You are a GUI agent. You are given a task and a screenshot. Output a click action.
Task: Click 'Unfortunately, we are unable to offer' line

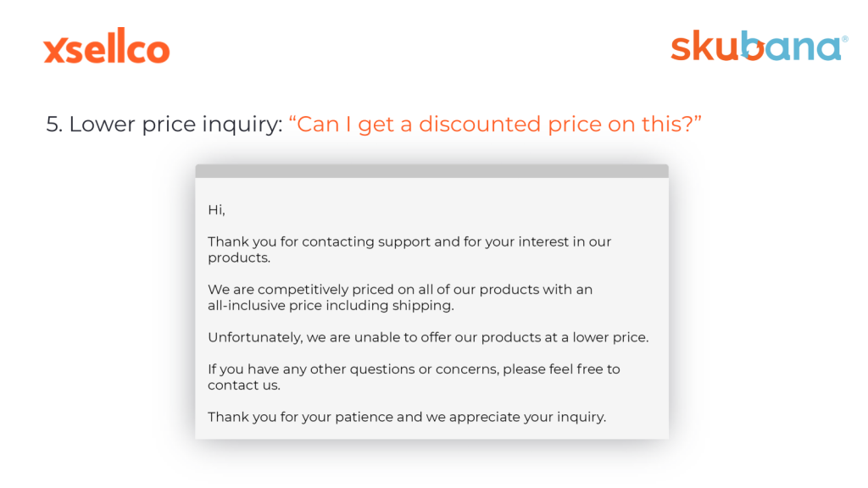tap(428, 337)
